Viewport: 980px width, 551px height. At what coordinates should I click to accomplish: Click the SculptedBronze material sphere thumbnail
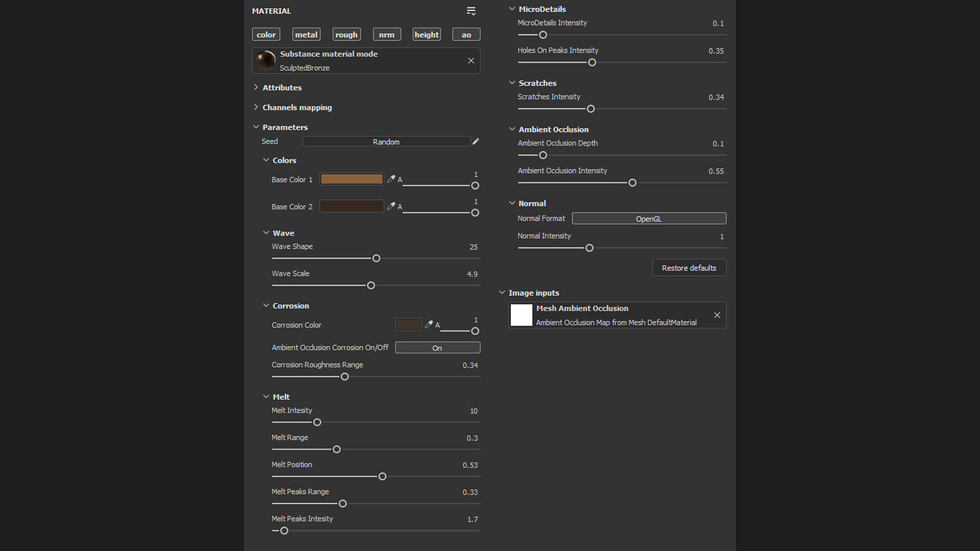266,61
